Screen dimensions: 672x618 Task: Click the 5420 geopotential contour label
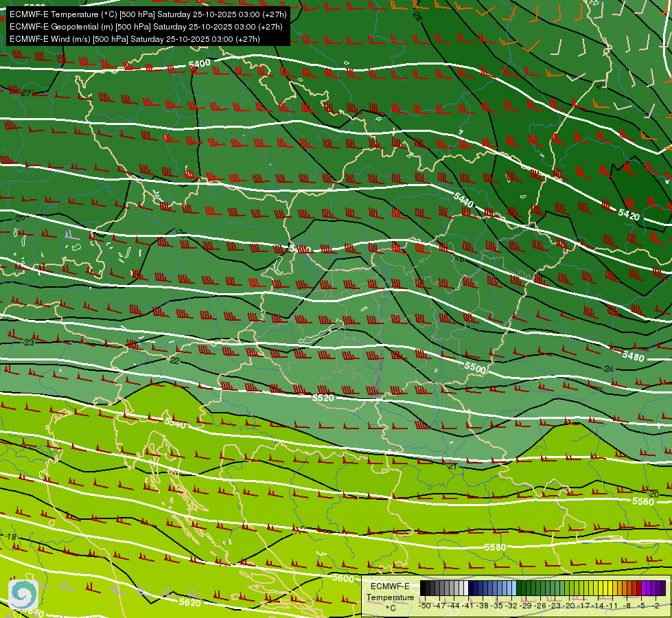pos(629,214)
